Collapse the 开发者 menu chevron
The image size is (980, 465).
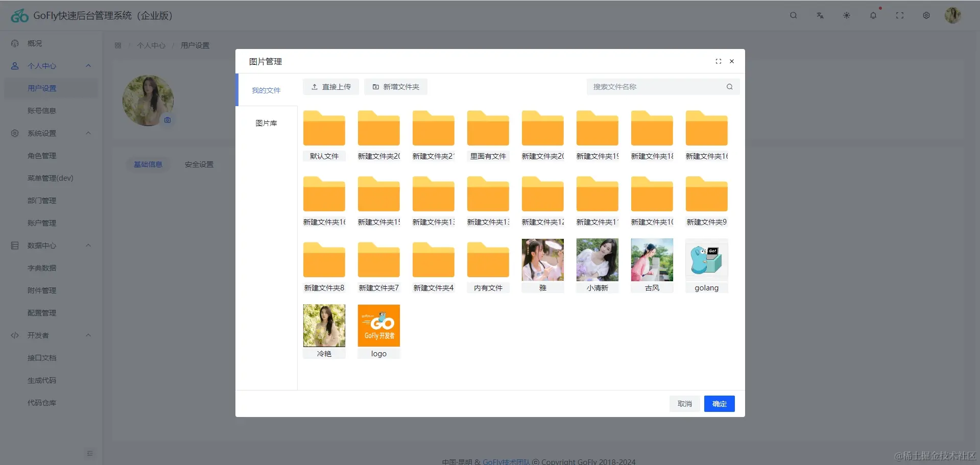[x=88, y=335]
